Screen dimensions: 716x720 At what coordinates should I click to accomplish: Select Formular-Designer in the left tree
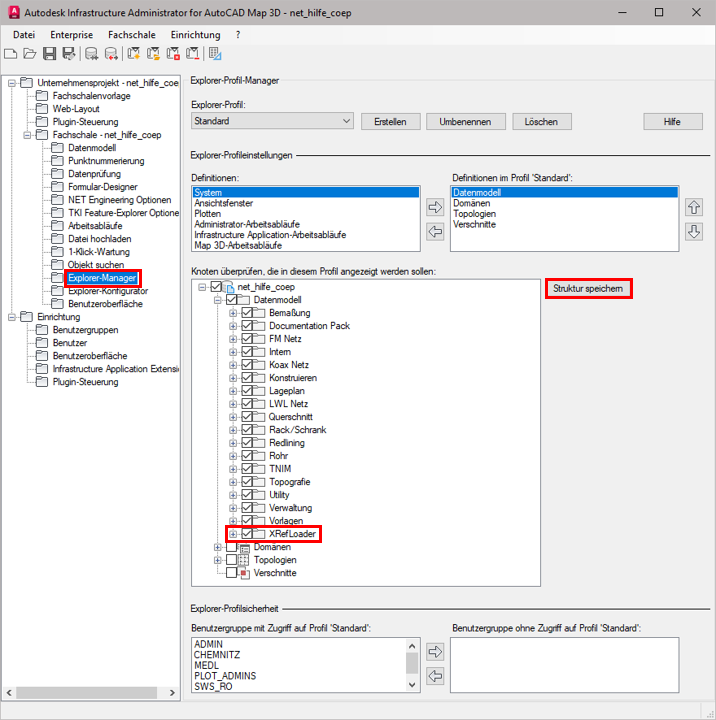point(102,187)
